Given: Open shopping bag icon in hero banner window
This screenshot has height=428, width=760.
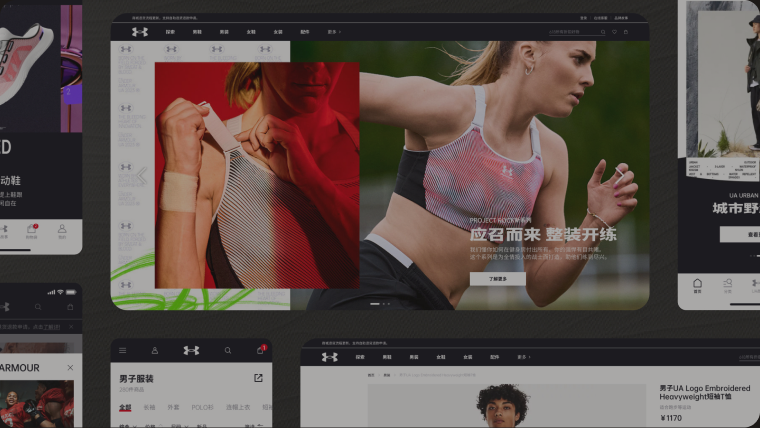Looking at the screenshot, I should click(x=626, y=32).
